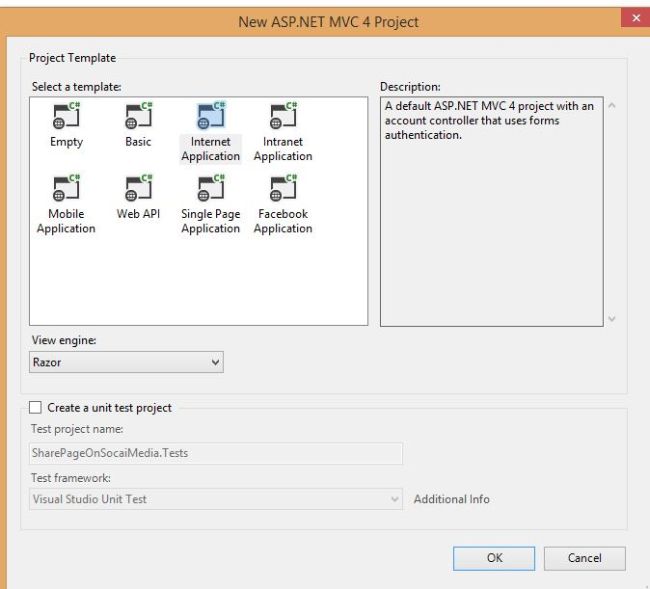Image resolution: width=650 pixels, height=589 pixels.
Task: Enable the Create a unit test project checkbox
Action: 36,408
